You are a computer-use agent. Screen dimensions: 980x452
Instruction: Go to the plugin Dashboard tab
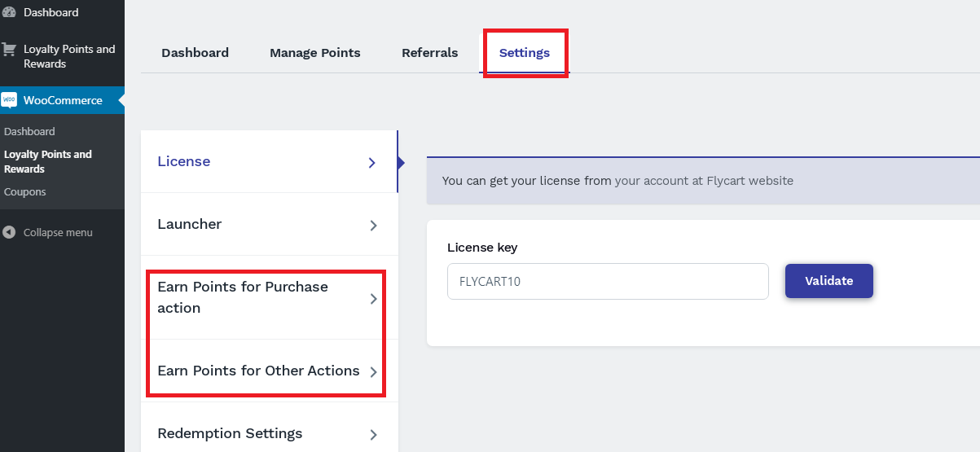[x=195, y=53]
